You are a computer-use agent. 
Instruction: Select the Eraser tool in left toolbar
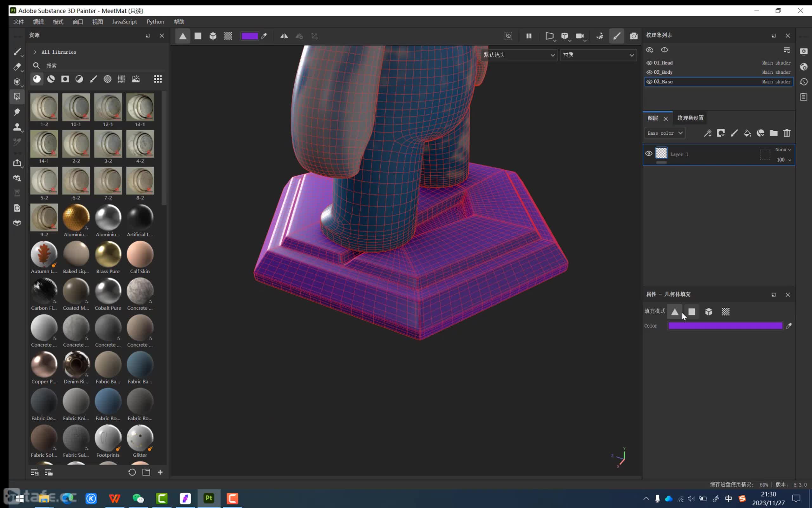pyautogui.click(x=17, y=67)
